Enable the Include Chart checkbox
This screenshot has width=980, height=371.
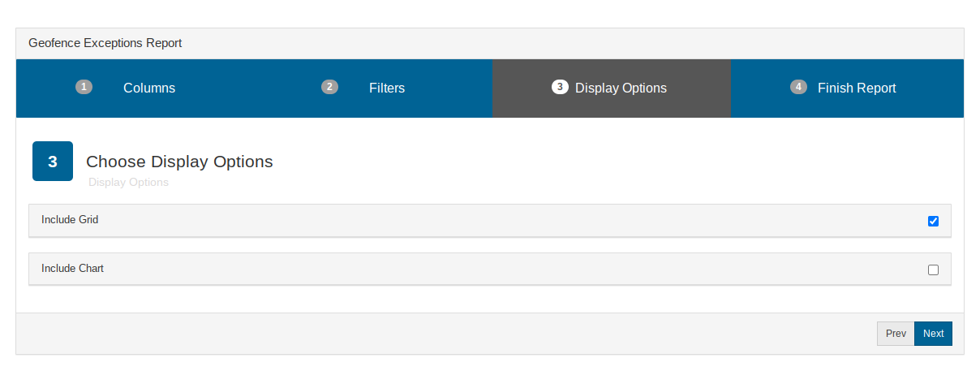pos(933,270)
